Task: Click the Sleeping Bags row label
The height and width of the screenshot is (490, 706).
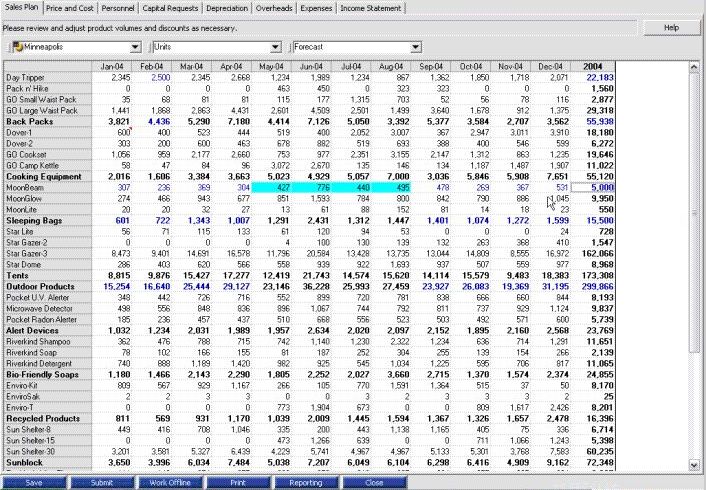Action: pos(48,221)
